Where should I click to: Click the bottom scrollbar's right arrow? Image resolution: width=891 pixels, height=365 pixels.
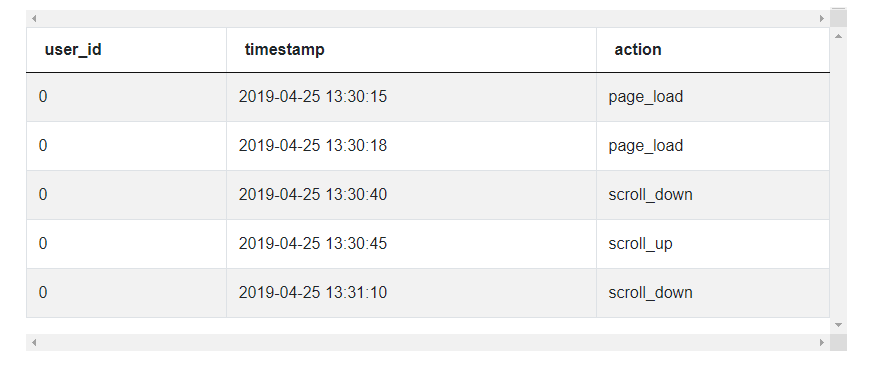pos(822,342)
